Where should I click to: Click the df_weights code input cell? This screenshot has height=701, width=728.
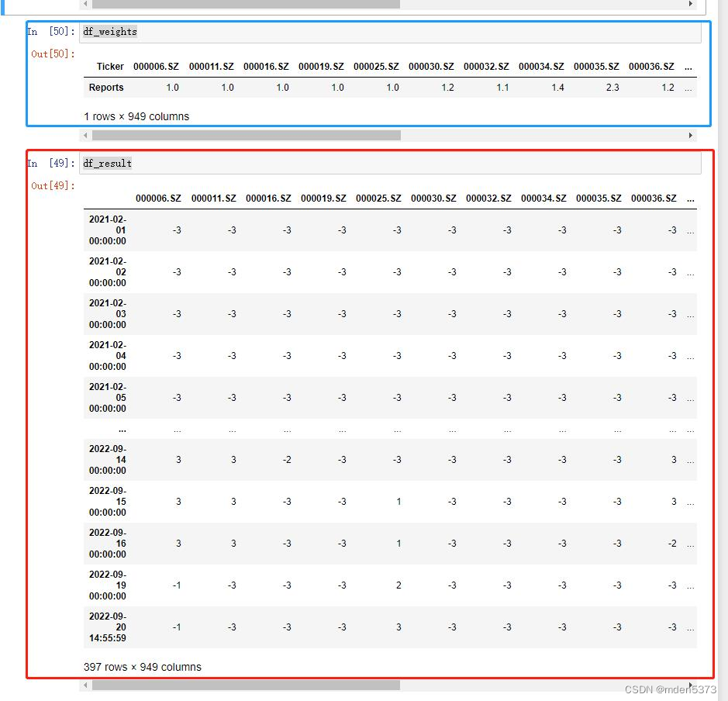tap(390, 32)
